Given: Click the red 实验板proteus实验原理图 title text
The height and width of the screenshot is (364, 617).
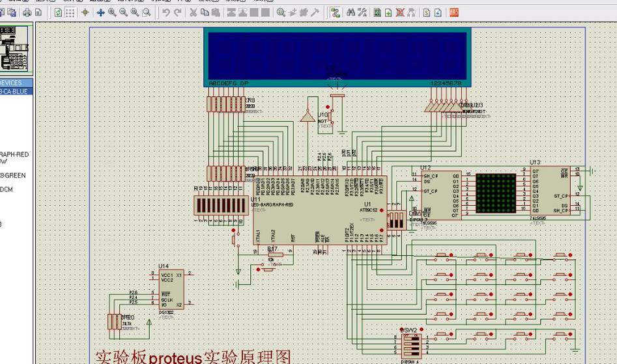Looking at the screenshot, I should click(193, 357).
